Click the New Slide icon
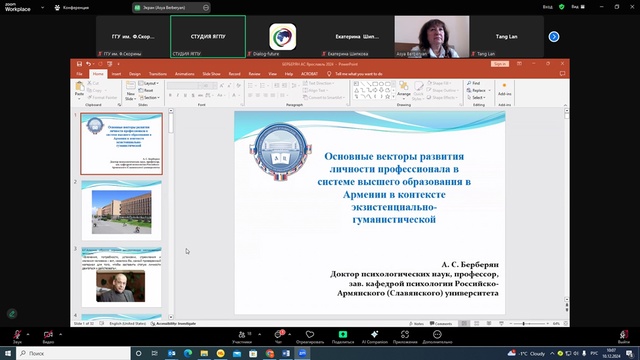 [130, 86]
